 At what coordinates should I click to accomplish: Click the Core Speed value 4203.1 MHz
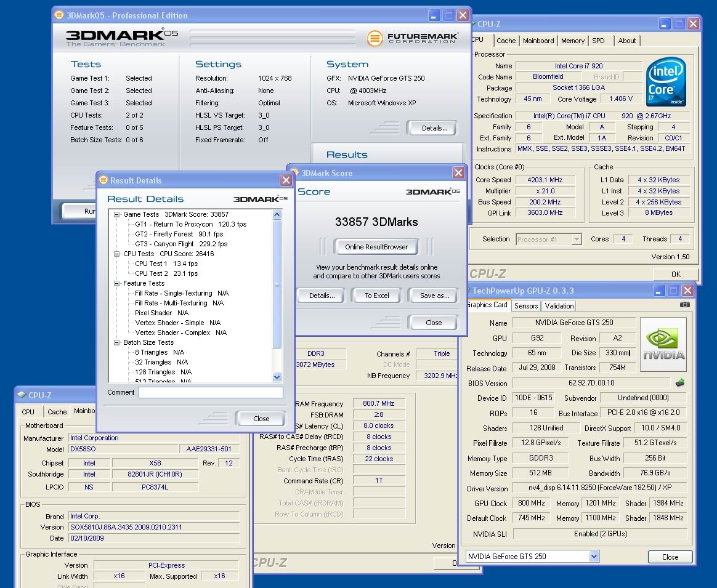tap(545, 180)
